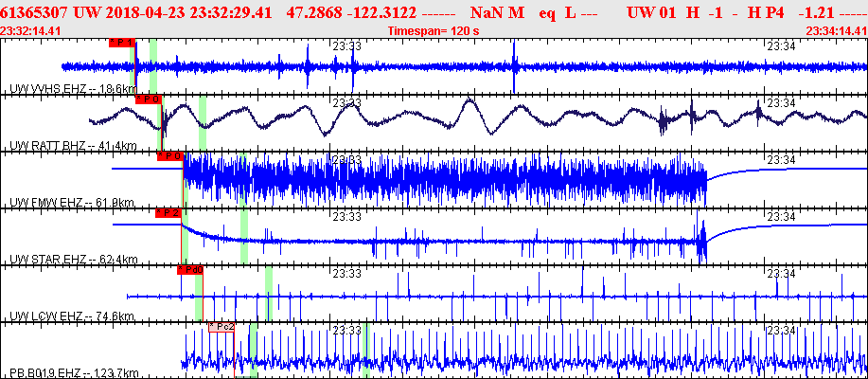Screen dimensions: 868x379
Task: Click the 23:34 time label in VVHS trace
Action: tap(781, 46)
